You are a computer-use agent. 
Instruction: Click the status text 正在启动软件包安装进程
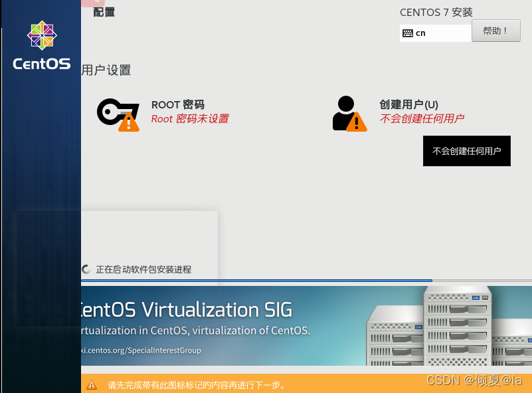click(x=144, y=270)
